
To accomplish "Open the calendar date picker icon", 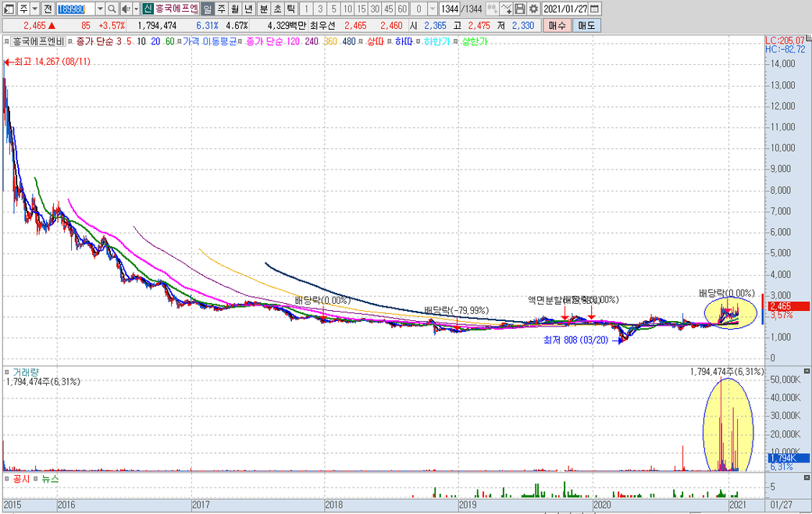I will coord(595,9).
